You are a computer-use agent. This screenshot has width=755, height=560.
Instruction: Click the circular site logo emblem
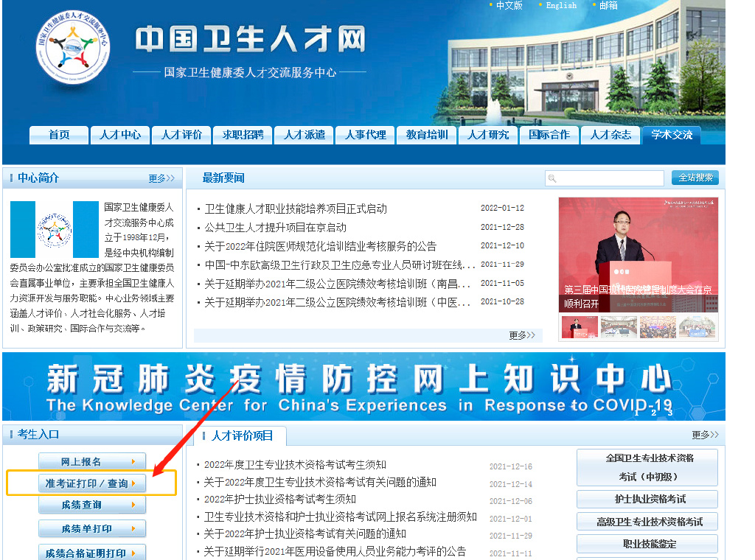tap(73, 47)
